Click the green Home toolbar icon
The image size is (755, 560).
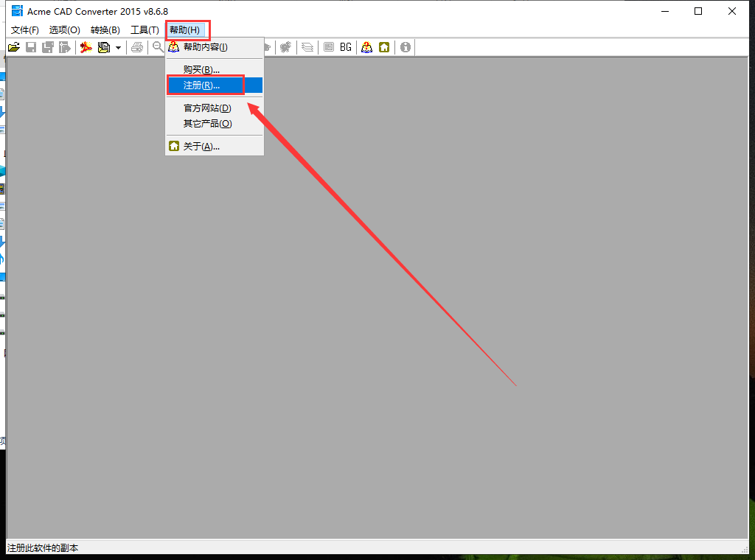pyautogui.click(x=384, y=47)
